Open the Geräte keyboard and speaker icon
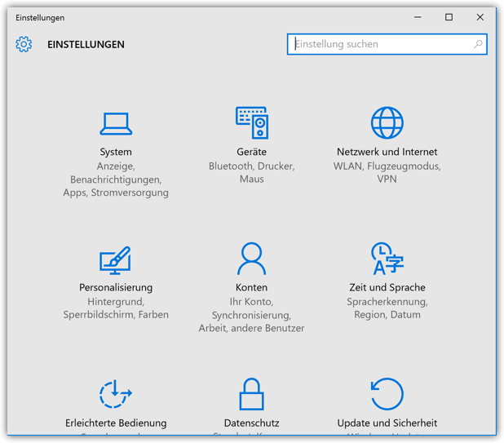Screen dimensions: 504x443 pyautogui.click(x=252, y=123)
